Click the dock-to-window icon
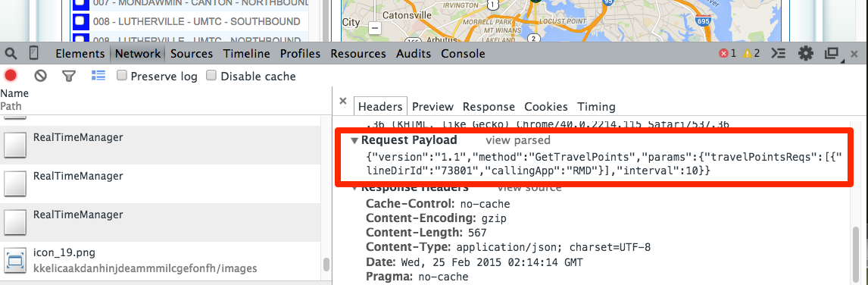 click(x=832, y=54)
